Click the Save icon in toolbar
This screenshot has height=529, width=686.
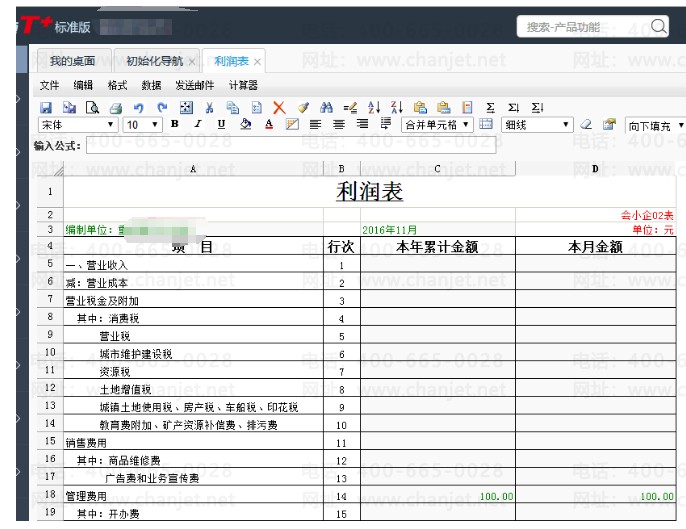[46, 108]
